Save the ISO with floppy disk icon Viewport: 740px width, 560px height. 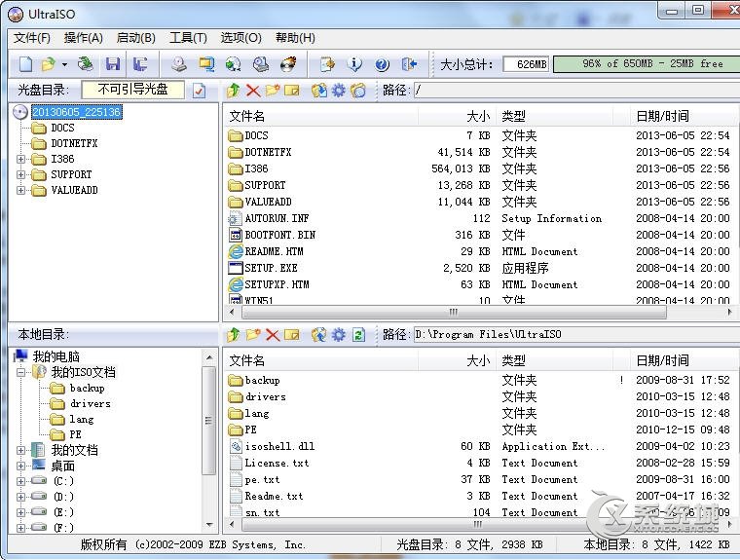113,64
